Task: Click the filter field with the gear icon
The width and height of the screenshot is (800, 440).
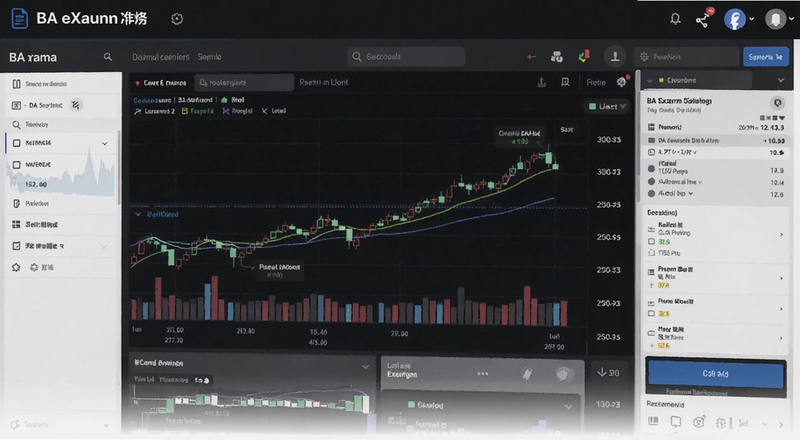Action: tap(686, 57)
